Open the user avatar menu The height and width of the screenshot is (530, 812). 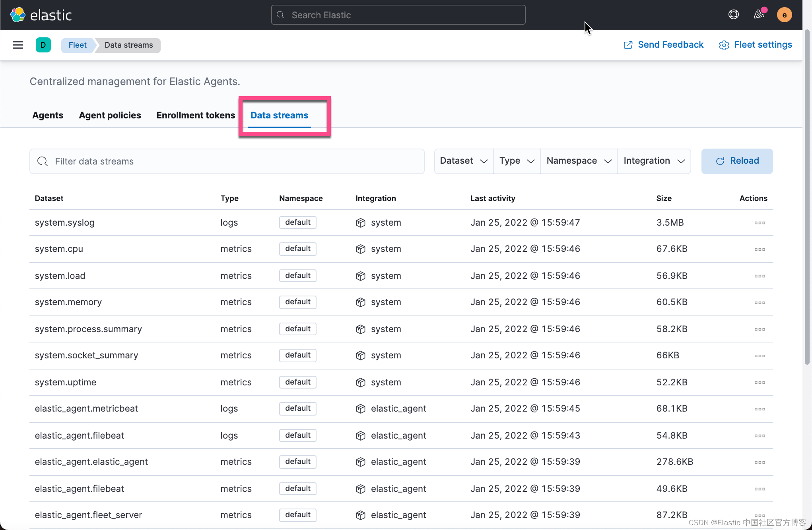point(784,15)
